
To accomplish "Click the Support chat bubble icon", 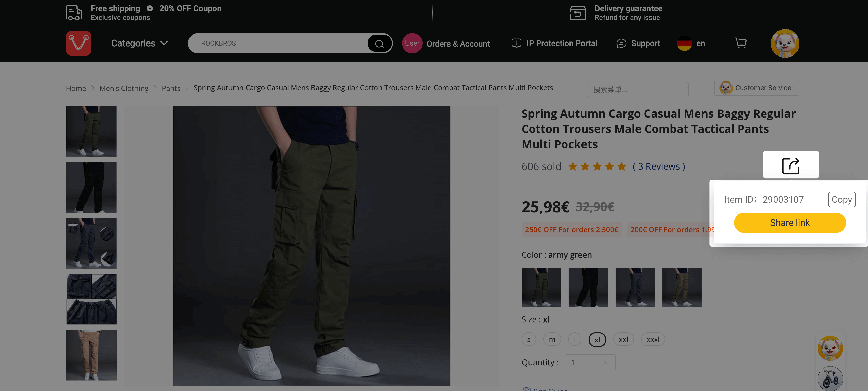I will [621, 44].
